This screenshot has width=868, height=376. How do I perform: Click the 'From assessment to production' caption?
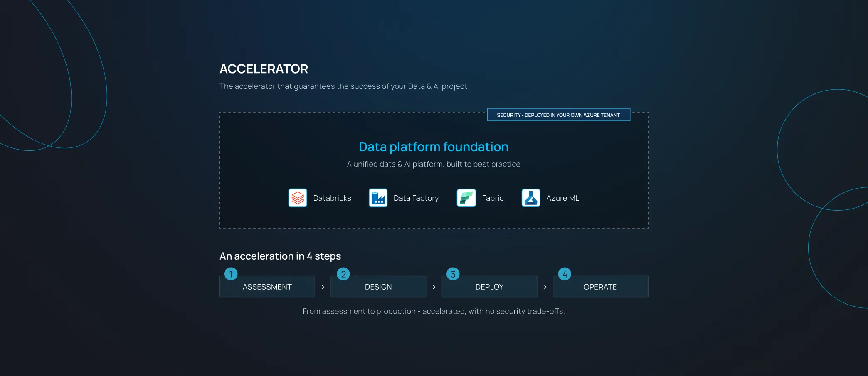[x=434, y=311]
